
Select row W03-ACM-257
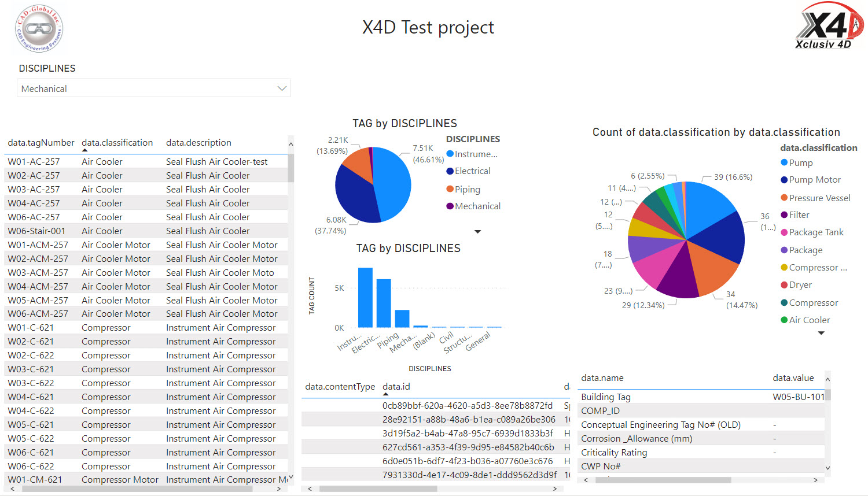click(146, 273)
